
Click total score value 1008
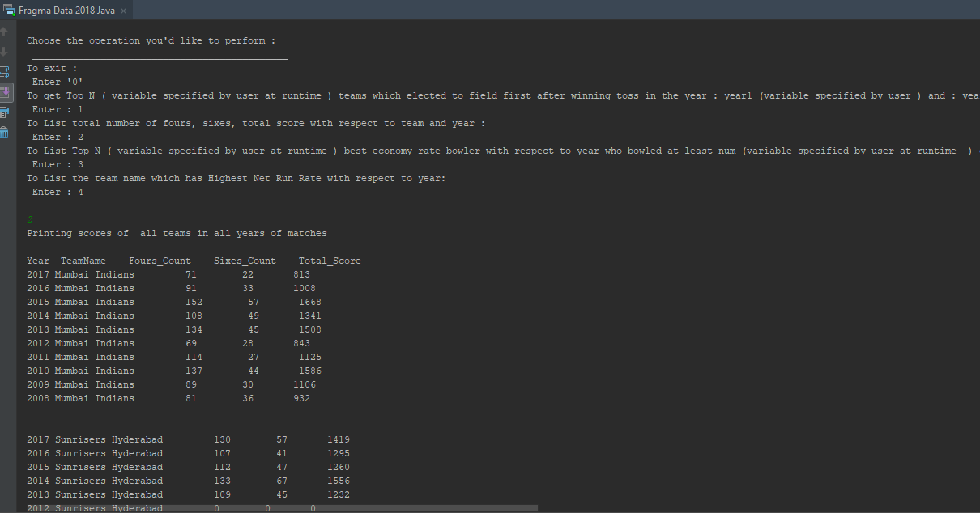click(x=305, y=288)
